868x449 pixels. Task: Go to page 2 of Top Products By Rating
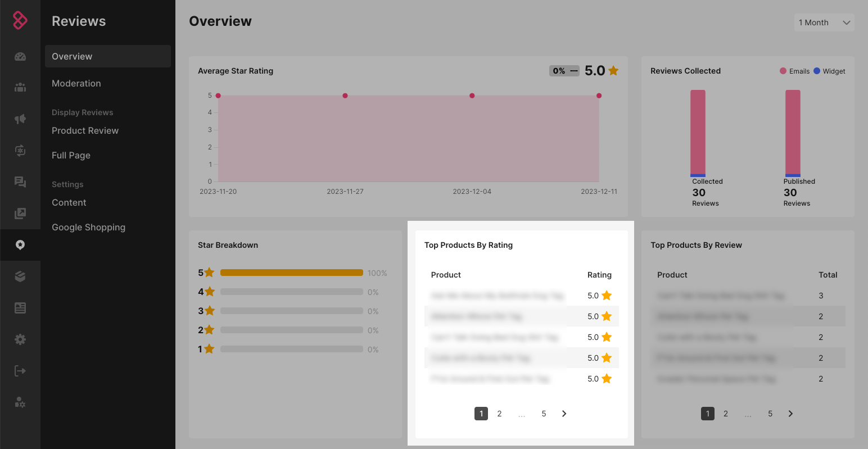click(x=499, y=414)
